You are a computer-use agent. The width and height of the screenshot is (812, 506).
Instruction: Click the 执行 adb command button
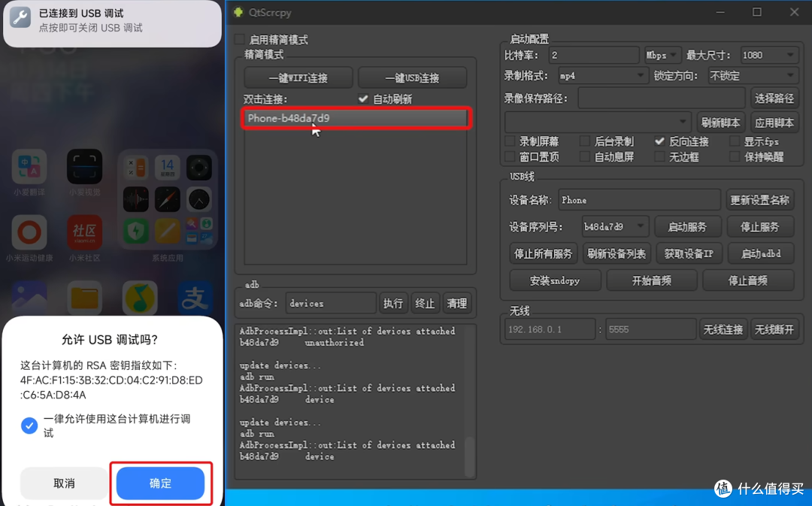pyautogui.click(x=393, y=303)
